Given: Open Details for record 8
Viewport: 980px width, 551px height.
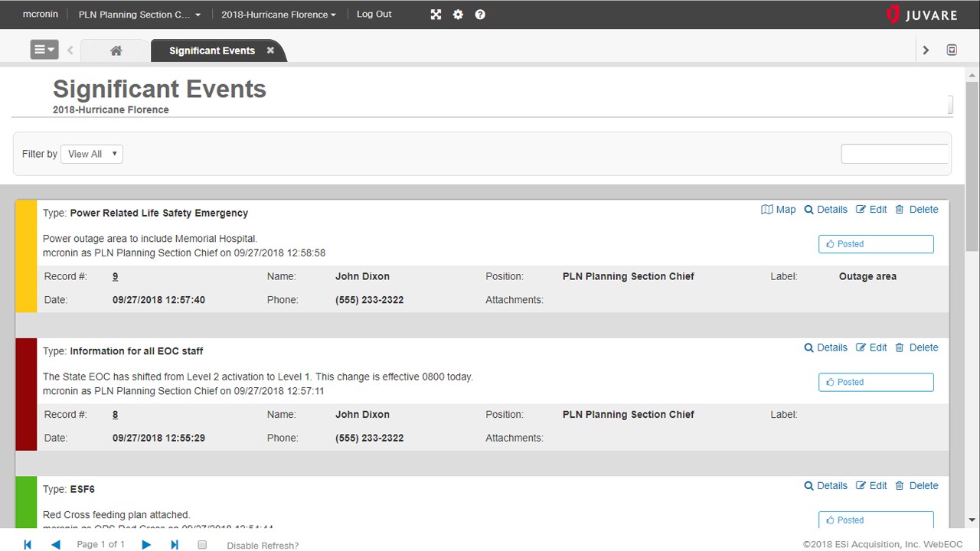Looking at the screenshot, I should (825, 347).
